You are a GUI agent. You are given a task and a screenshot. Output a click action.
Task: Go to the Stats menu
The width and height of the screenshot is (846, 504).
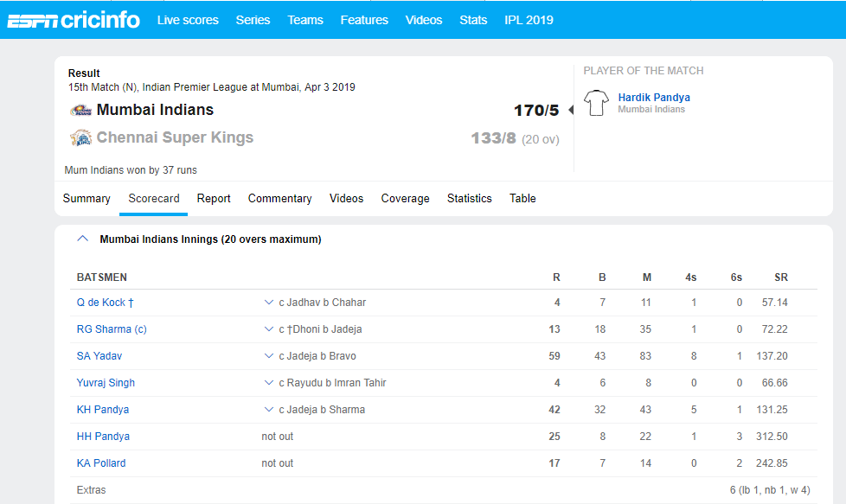point(473,20)
